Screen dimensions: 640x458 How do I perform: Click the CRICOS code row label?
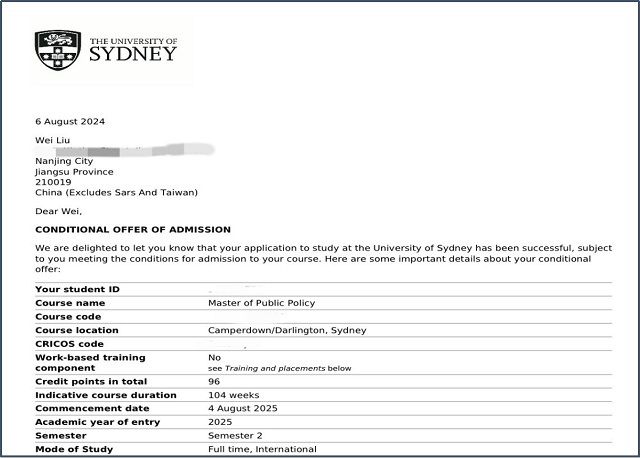(70, 344)
